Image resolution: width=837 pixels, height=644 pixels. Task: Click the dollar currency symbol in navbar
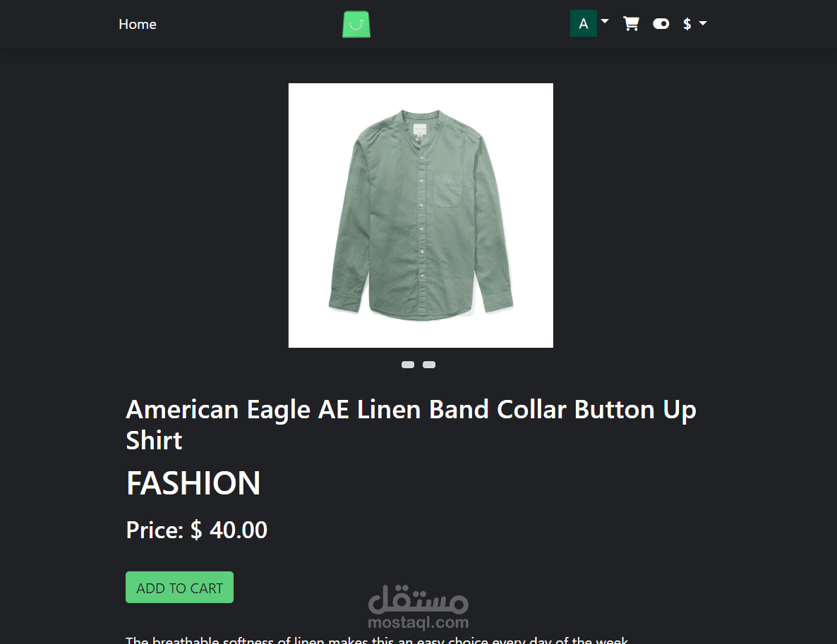point(687,24)
